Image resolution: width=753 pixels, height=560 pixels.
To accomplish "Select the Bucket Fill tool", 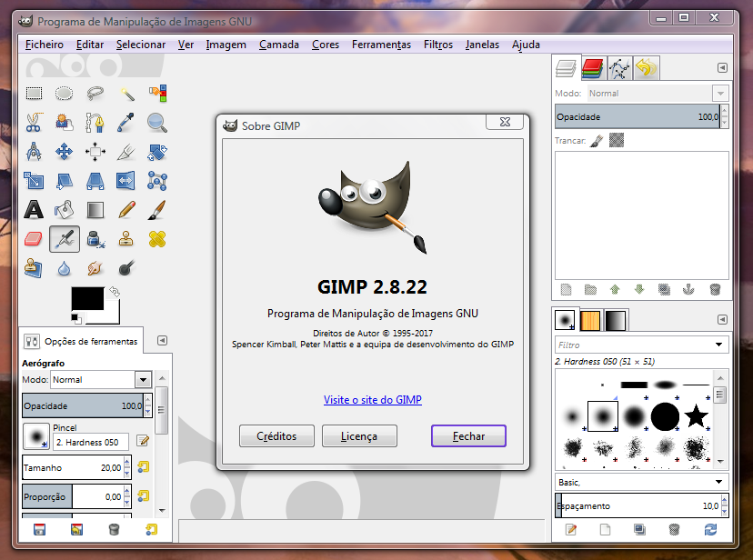I will point(64,210).
